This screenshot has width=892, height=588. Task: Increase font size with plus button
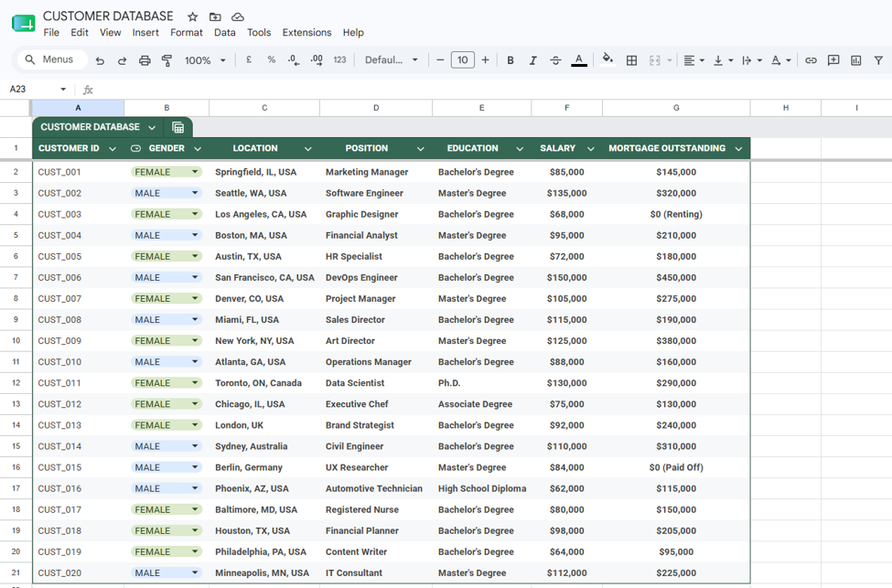[x=485, y=59]
